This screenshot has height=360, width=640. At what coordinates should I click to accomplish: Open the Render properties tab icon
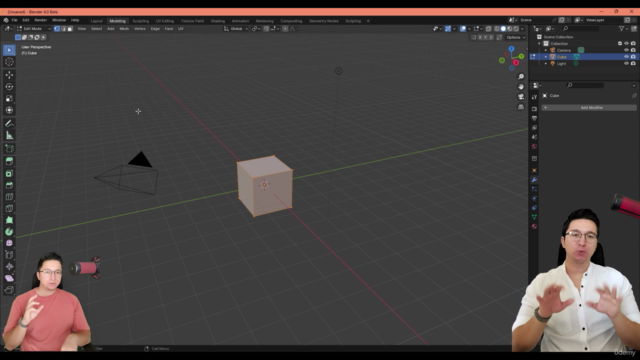[534, 109]
